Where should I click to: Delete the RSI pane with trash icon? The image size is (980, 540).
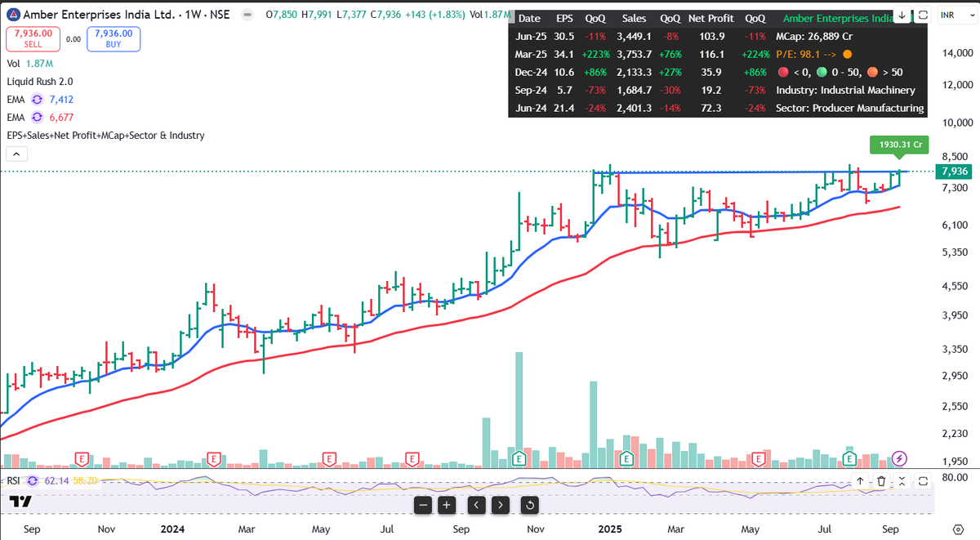[881, 481]
